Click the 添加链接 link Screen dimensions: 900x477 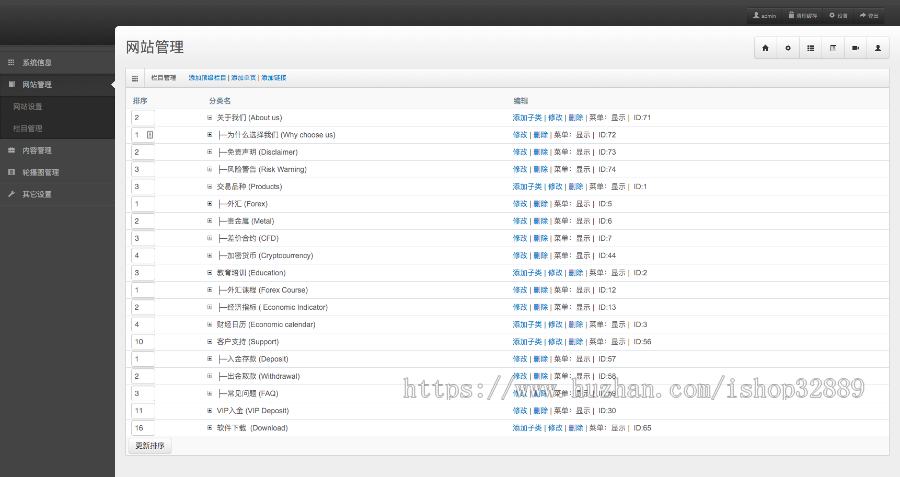[x=274, y=78]
